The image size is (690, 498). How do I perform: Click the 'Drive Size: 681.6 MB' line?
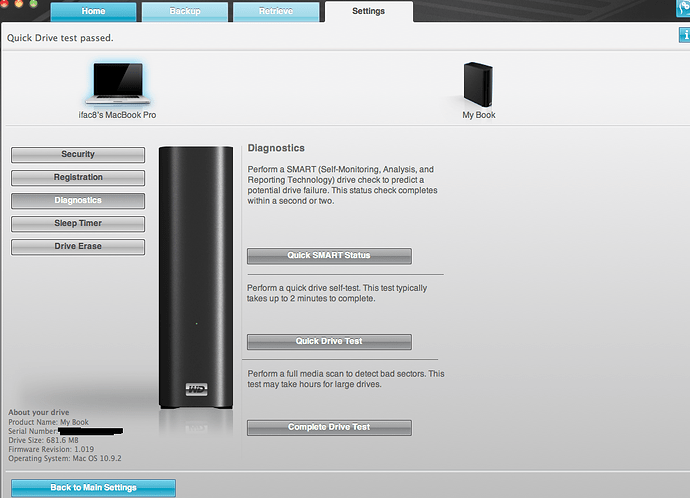44,440
